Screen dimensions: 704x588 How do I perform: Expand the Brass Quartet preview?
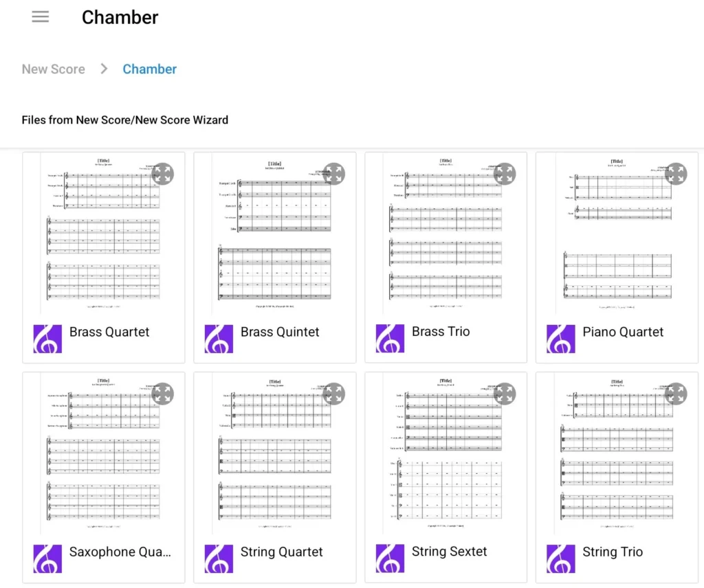click(x=163, y=174)
